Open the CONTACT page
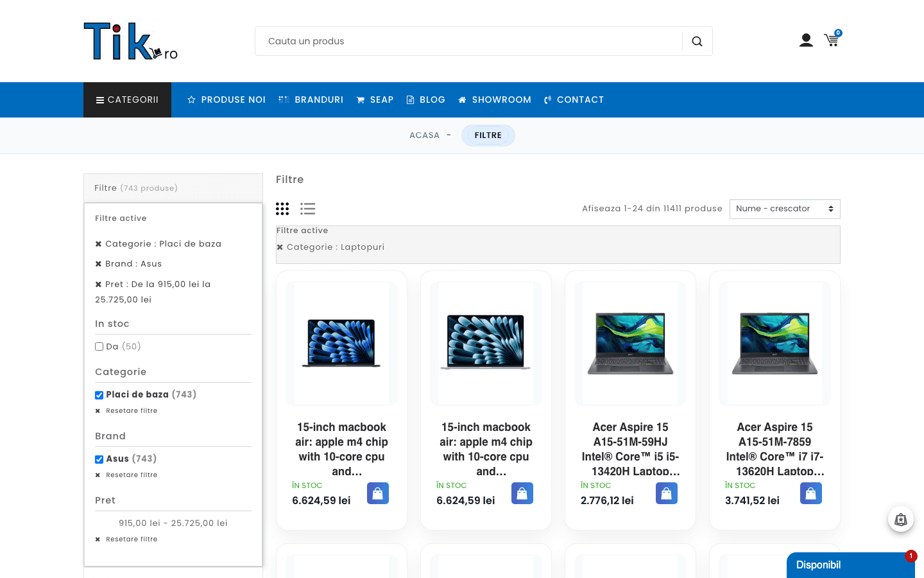 click(x=574, y=100)
